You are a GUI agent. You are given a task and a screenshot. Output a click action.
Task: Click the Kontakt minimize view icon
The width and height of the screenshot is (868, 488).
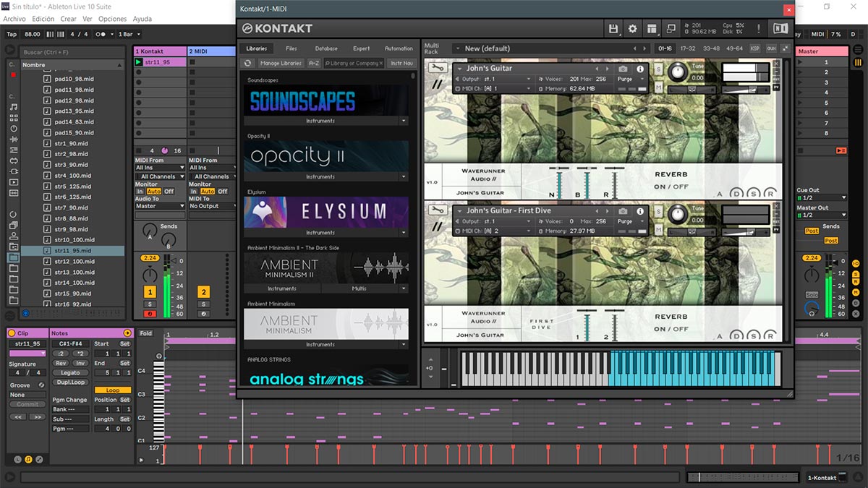pos(671,28)
